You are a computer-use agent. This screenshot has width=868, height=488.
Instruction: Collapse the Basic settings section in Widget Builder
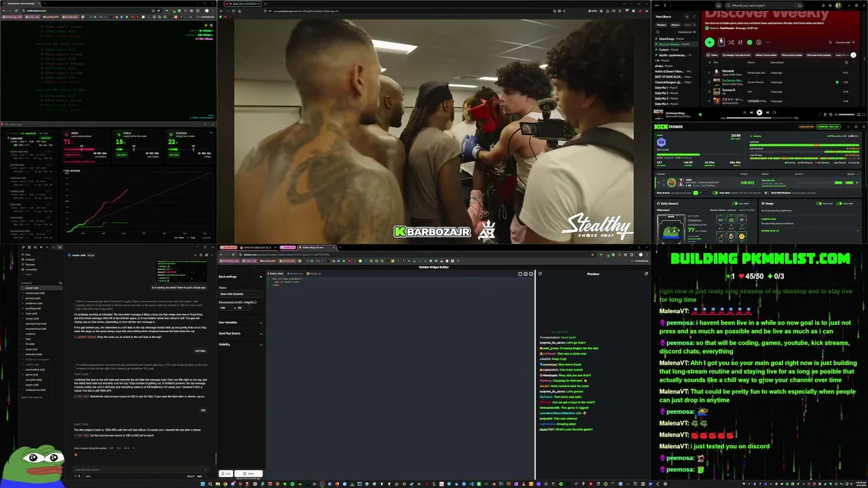click(260, 277)
